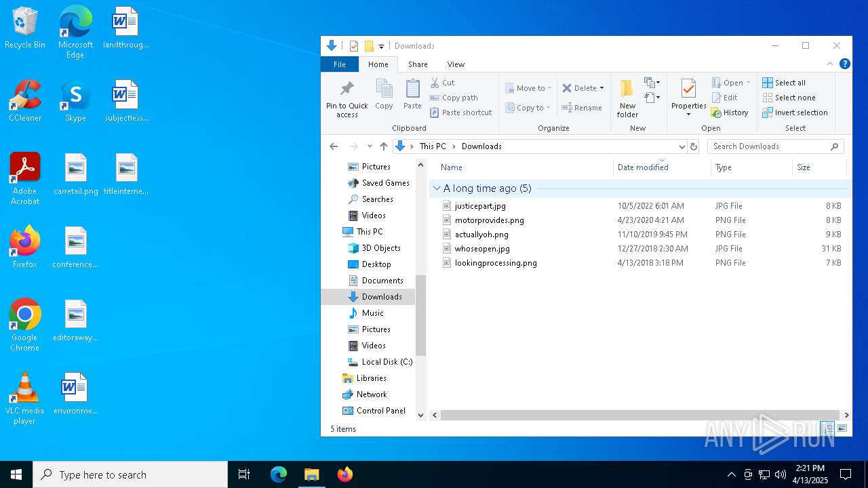This screenshot has height=488, width=868.
Task: Switch to details view in status bar
Action: point(827,428)
